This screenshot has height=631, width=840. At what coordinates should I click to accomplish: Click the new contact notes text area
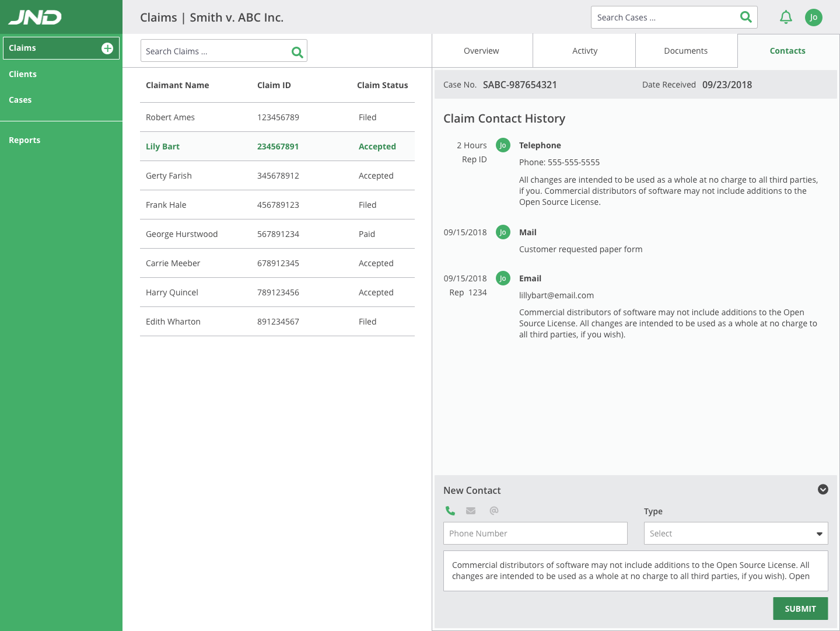click(635, 571)
